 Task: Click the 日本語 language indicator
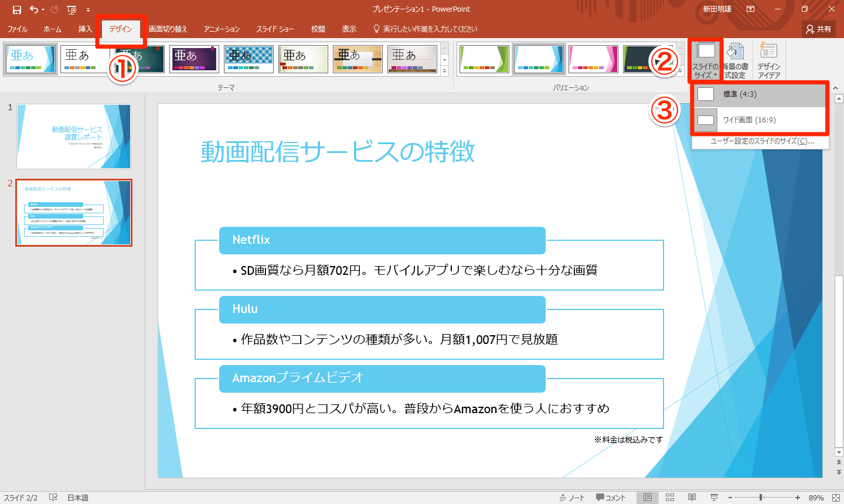pyautogui.click(x=77, y=498)
